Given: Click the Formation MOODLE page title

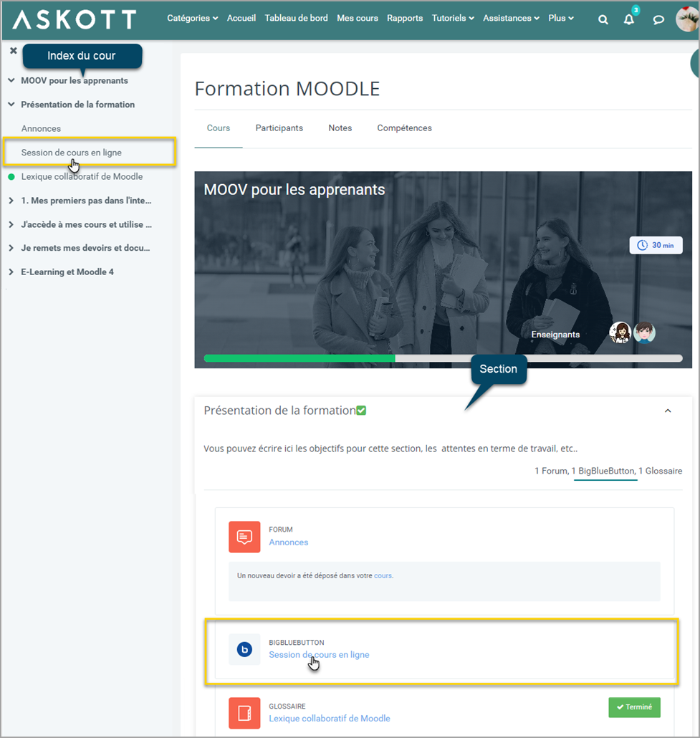Looking at the screenshot, I should (x=287, y=88).
